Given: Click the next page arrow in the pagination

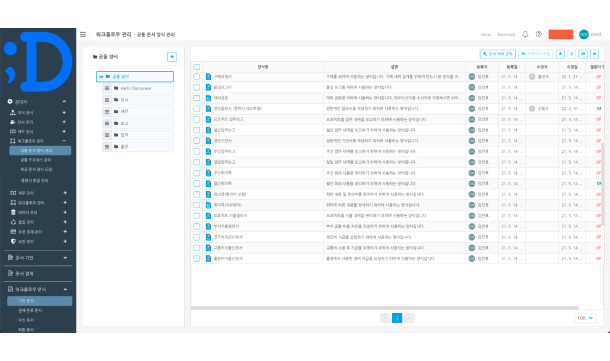Looking at the screenshot, I should (x=409, y=318).
